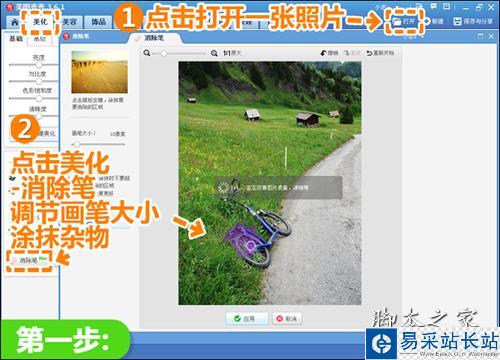500x360 pixels.
Task: Click the zoom in magnifier icon
Action: click(214, 53)
